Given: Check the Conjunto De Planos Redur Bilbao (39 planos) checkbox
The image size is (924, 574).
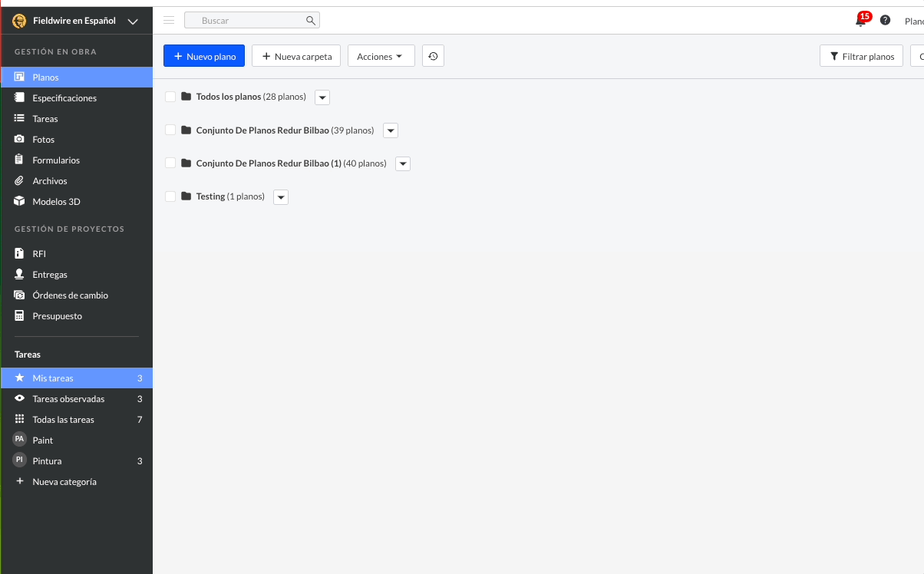Looking at the screenshot, I should tap(170, 130).
